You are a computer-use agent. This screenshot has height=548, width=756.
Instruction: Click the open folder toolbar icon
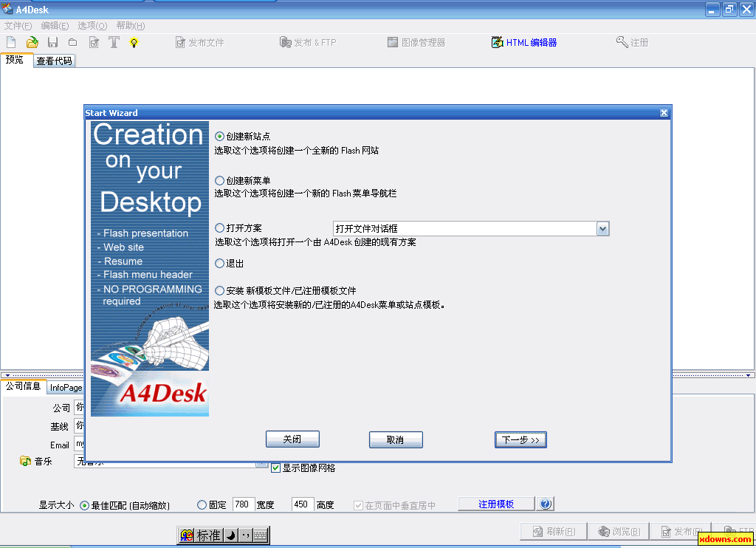[32, 42]
